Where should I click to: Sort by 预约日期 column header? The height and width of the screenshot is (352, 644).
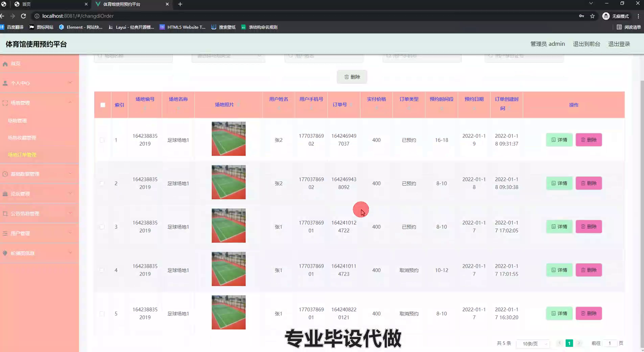(474, 104)
